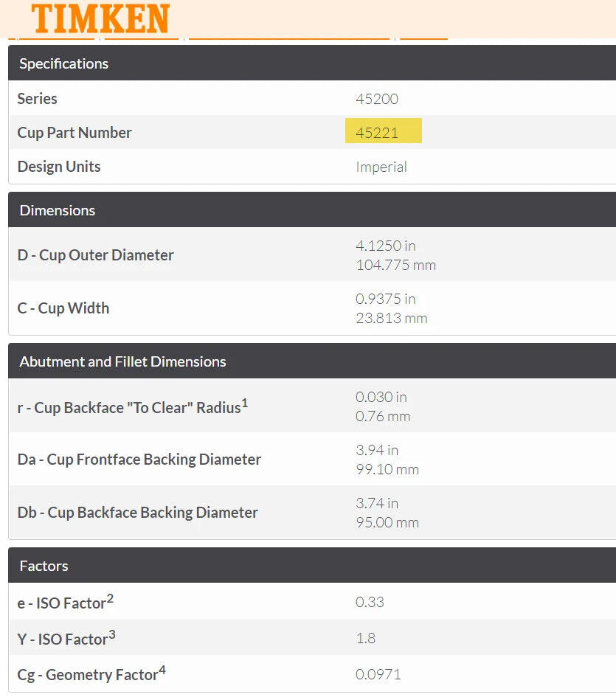Screen dimensions: 616x700
Task: Click the Y - ISO Factor value 1.8
Action: click(365, 638)
